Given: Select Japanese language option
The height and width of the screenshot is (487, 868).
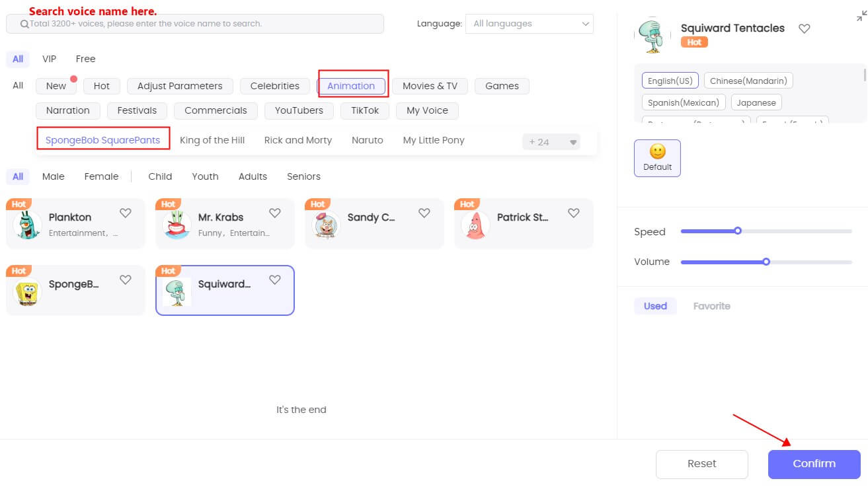Looking at the screenshot, I should [756, 102].
